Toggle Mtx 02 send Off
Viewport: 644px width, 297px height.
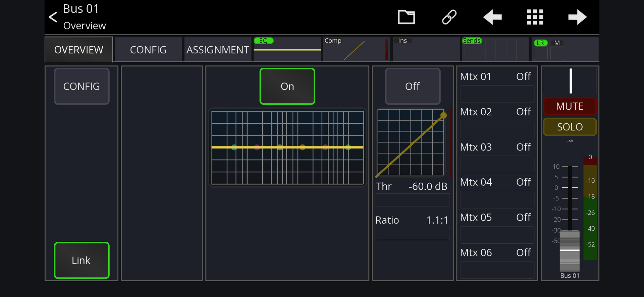(x=524, y=112)
